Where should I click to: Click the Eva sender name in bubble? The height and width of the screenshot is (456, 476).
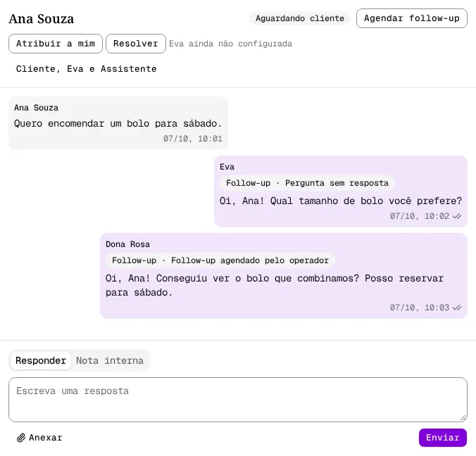point(227,167)
